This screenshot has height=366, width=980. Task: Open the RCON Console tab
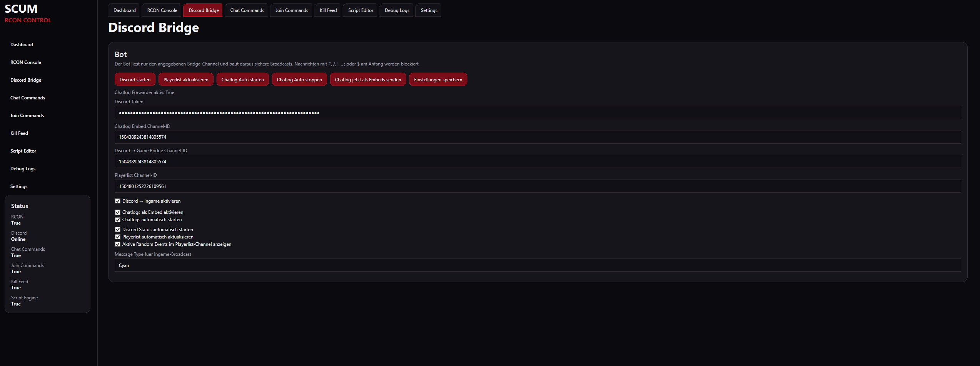point(162,10)
